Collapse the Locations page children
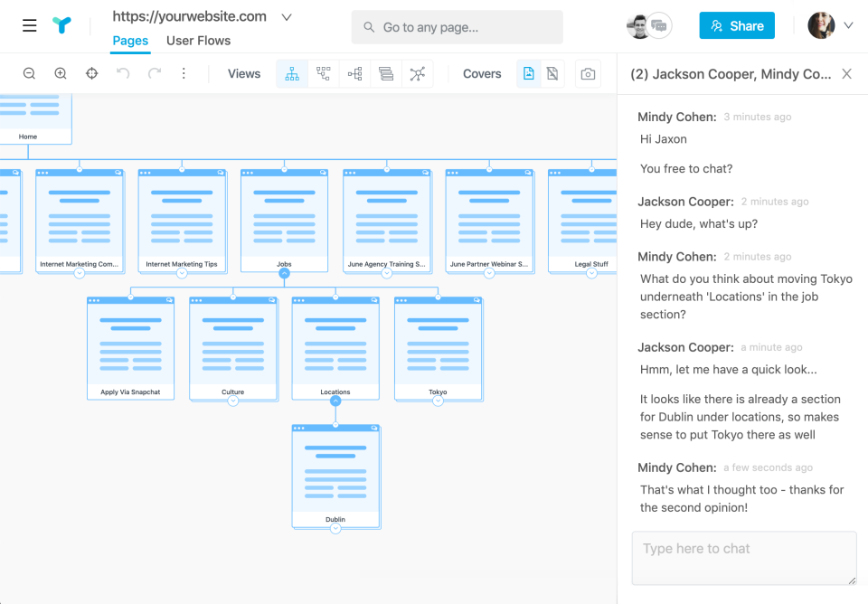 point(335,401)
